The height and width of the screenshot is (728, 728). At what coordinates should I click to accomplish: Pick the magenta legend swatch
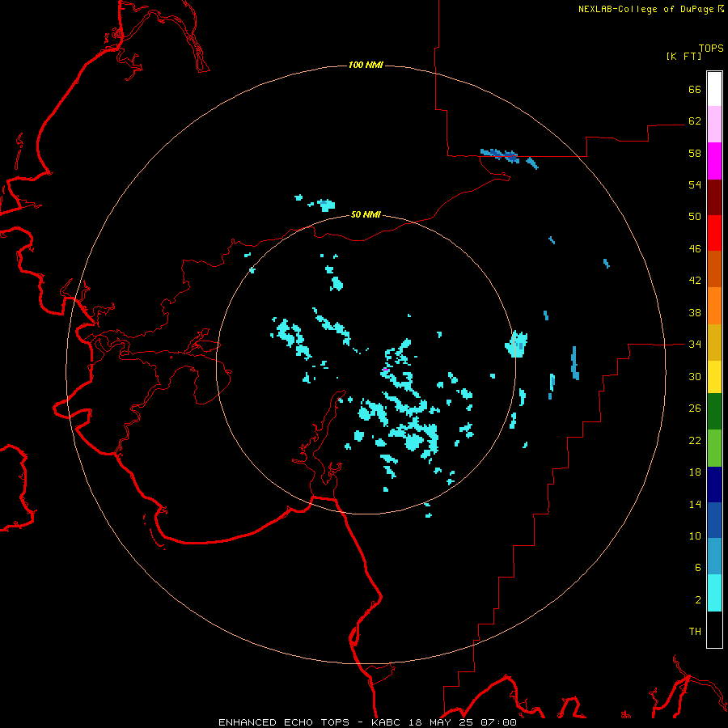pyautogui.click(x=714, y=161)
